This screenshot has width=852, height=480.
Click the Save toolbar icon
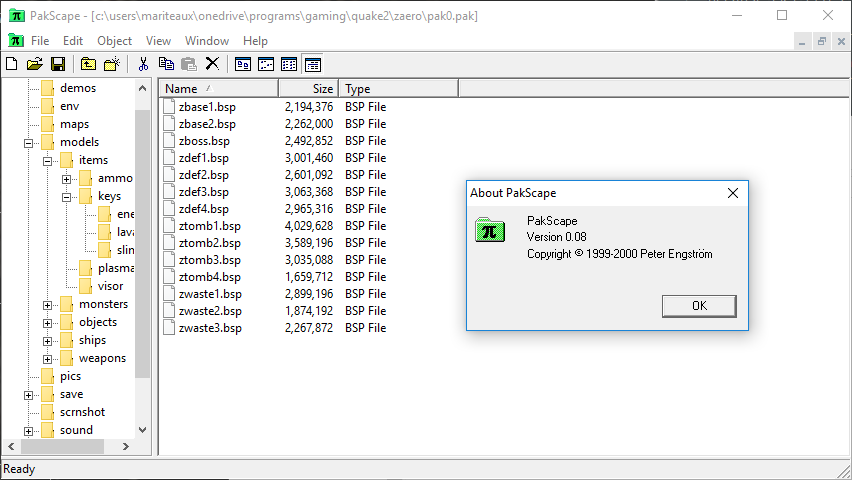coord(58,64)
